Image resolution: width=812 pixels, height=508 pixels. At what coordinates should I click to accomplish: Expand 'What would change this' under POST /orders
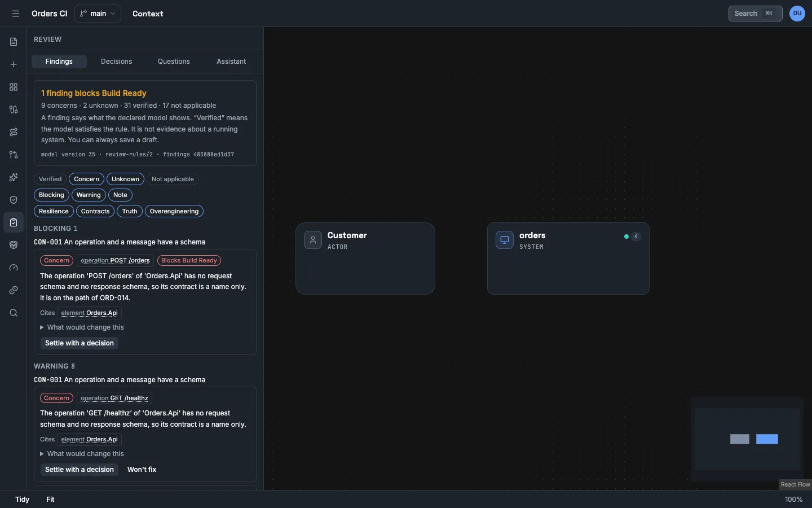(82, 327)
